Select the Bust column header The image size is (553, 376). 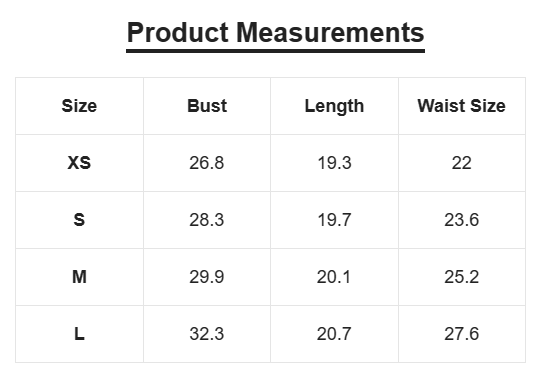[207, 106]
